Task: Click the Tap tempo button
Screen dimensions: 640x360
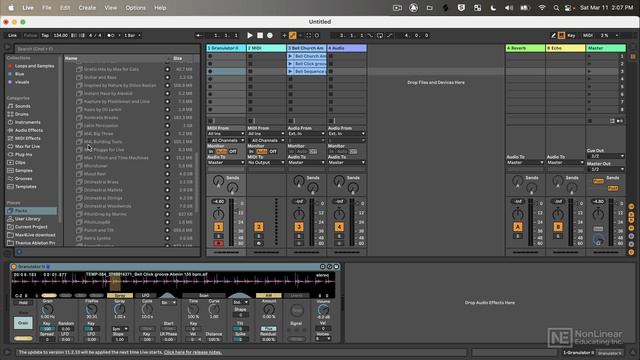Action: pyautogui.click(x=45, y=36)
